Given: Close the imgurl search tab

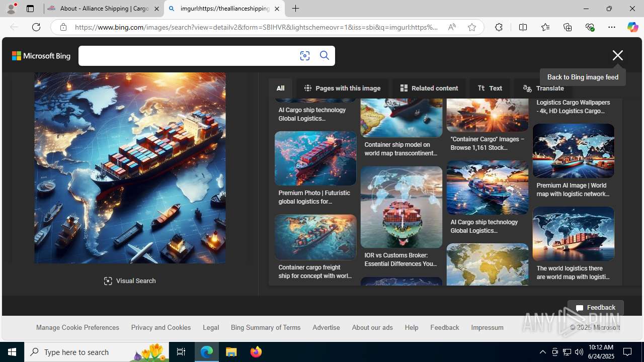Looking at the screenshot, I should click(x=277, y=9).
